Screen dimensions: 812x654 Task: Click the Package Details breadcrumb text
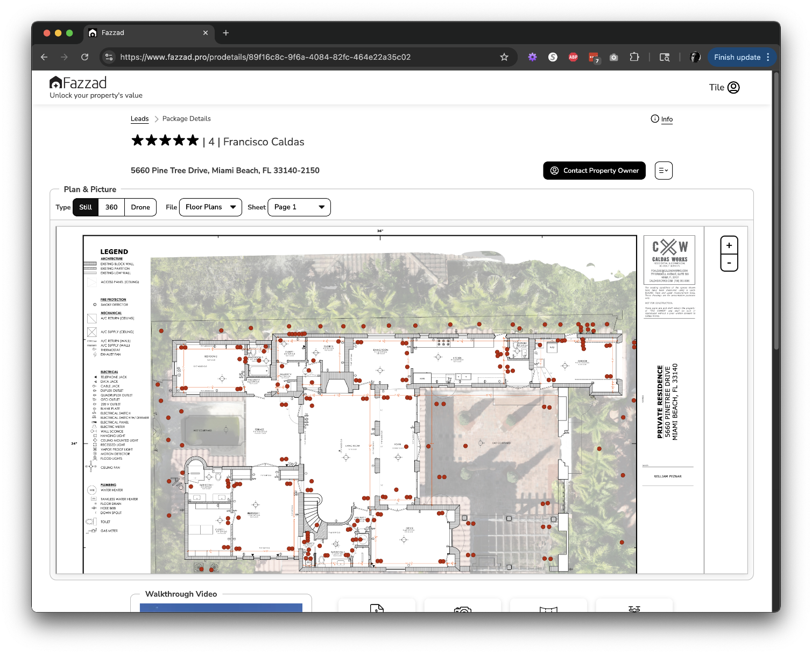[187, 119]
